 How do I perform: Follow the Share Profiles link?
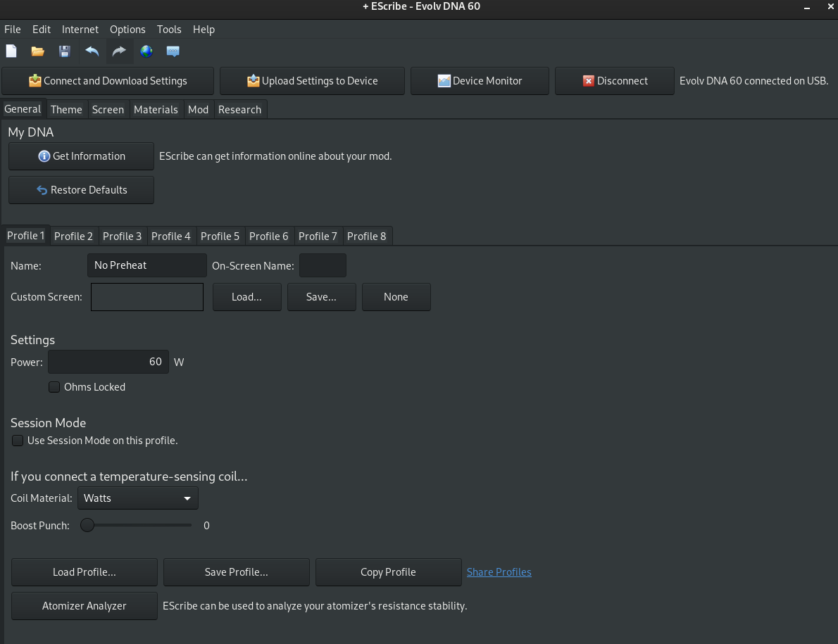coord(499,572)
